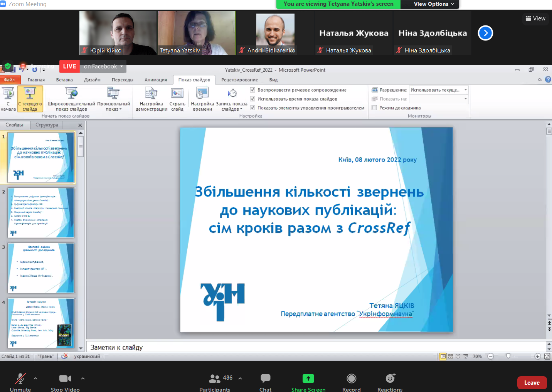Click Share Screen button

click(308, 382)
